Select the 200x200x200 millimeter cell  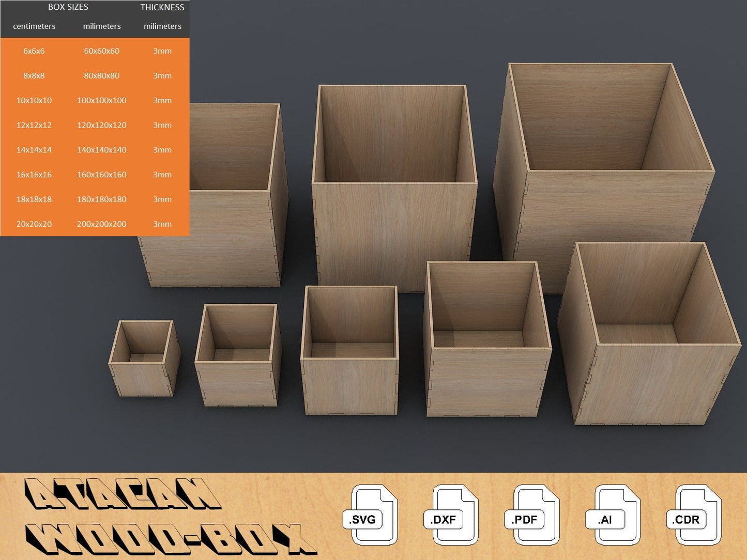click(101, 224)
